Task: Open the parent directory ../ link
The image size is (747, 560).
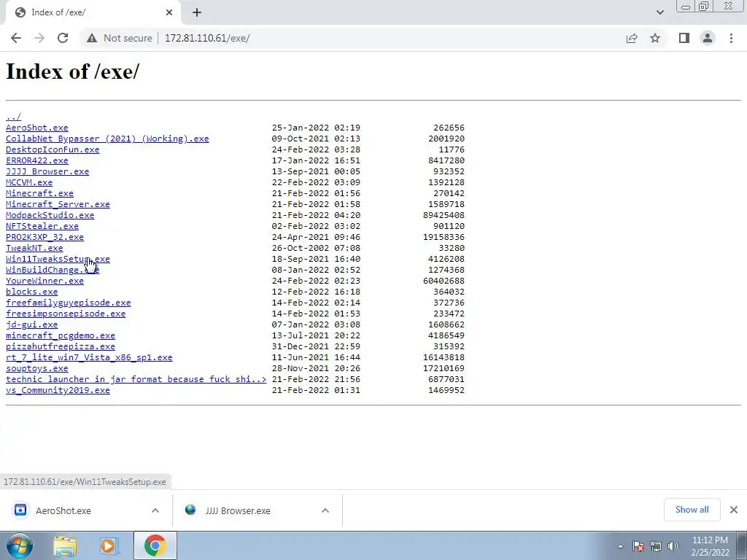Action: (x=13, y=117)
